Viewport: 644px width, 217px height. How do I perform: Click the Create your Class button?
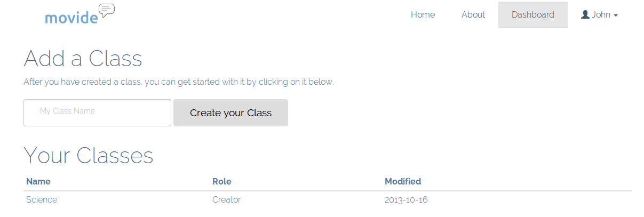tap(230, 112)
